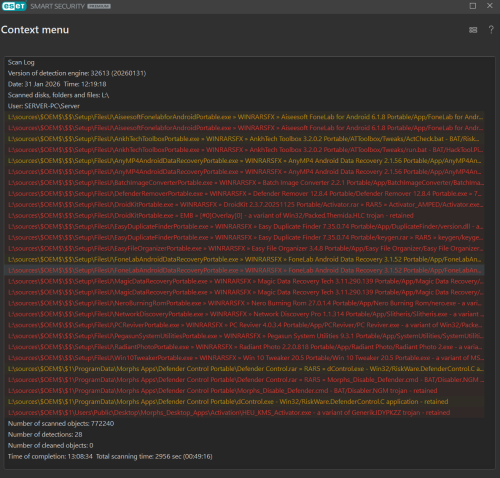Screen dimensions: 500x478
Task: Select the orange AiseesoftFonelabforAndroidPortable.exe entry
Action: (x=245, y=117)
